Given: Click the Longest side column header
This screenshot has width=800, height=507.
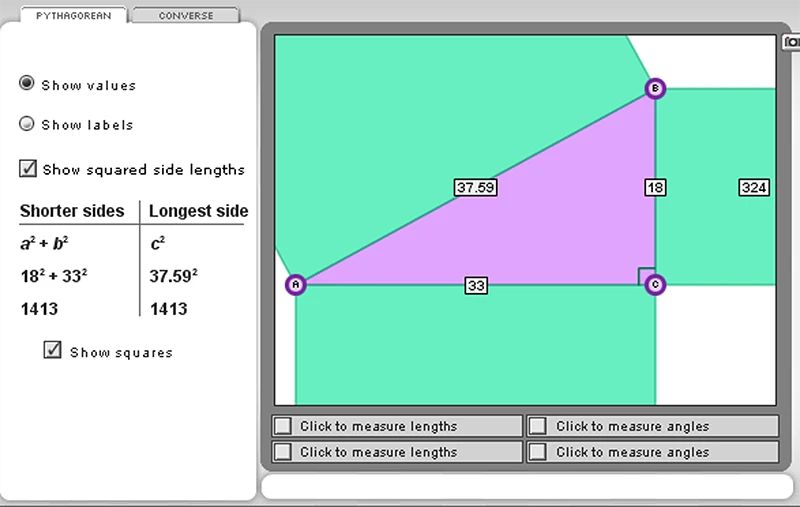Looking at the screenshot, I should coord(198,211).
